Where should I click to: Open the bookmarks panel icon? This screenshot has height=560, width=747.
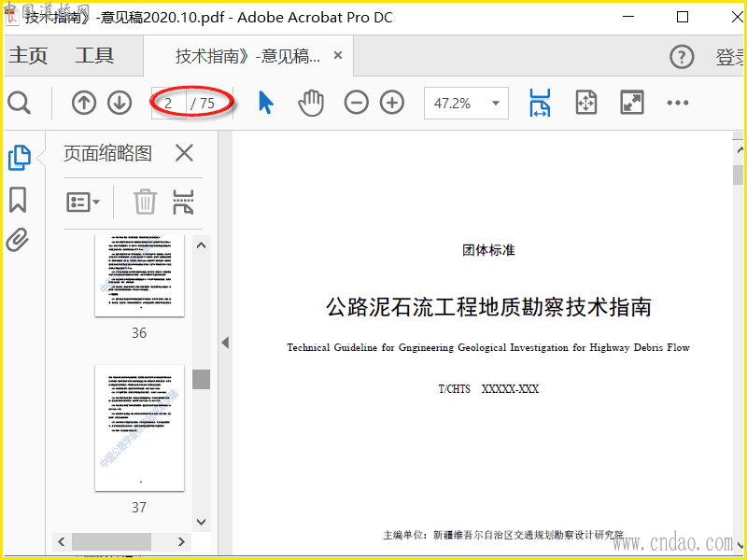click(18, 200)
